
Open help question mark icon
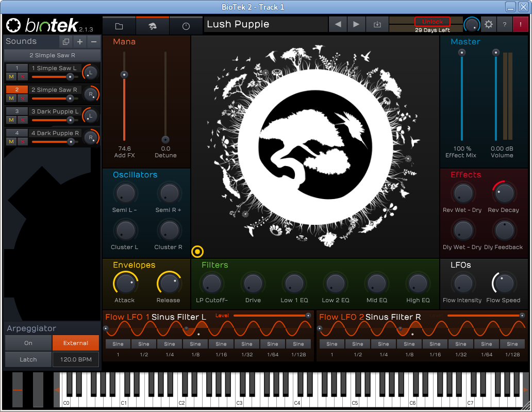pyautogui.click(x=505, y=24)
